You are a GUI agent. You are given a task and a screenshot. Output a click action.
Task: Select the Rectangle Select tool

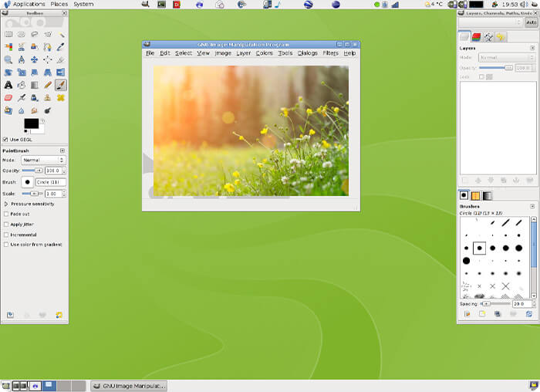click(8, 34)
